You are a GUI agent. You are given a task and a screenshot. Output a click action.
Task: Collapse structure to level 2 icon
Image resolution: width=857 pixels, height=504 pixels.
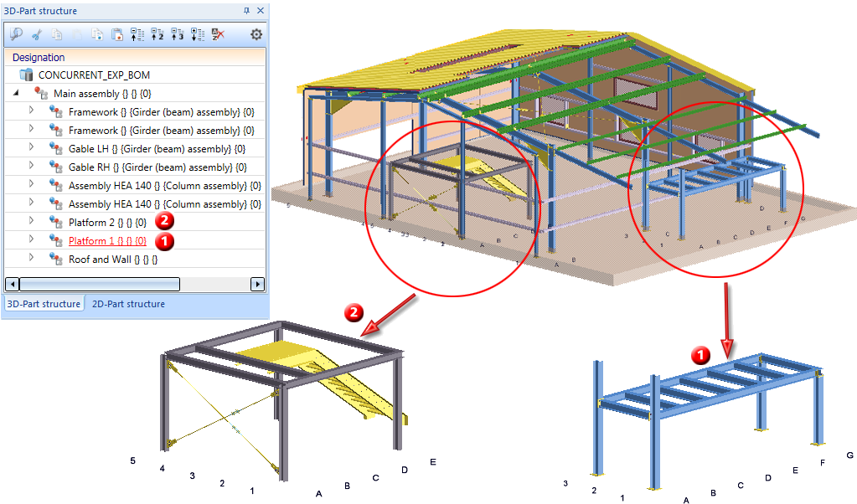point(157,34)
